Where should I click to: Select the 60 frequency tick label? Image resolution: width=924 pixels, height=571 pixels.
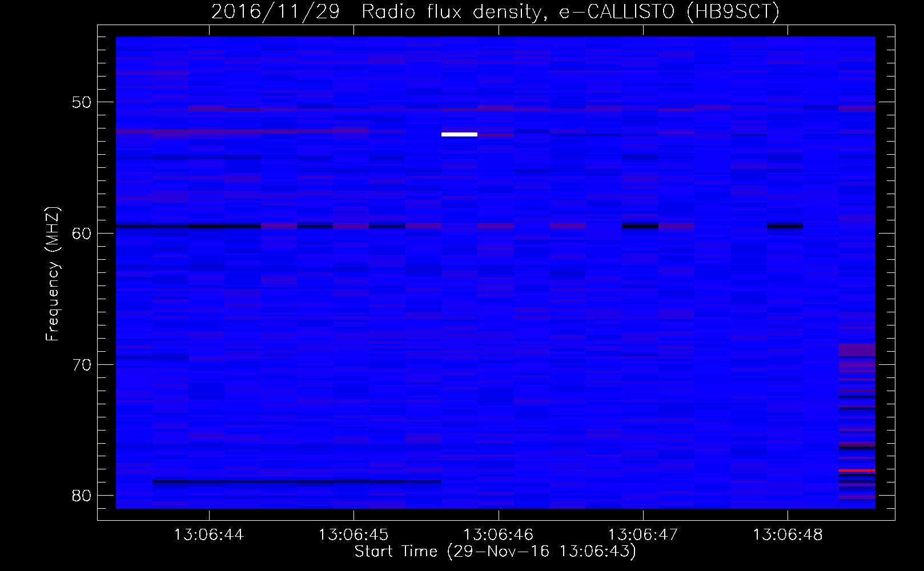81,233
